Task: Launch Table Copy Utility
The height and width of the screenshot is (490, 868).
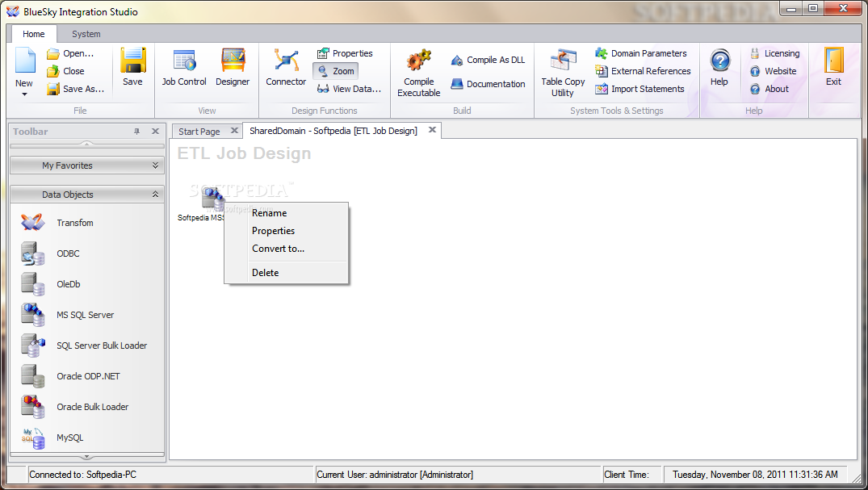Action: (563, 73)
